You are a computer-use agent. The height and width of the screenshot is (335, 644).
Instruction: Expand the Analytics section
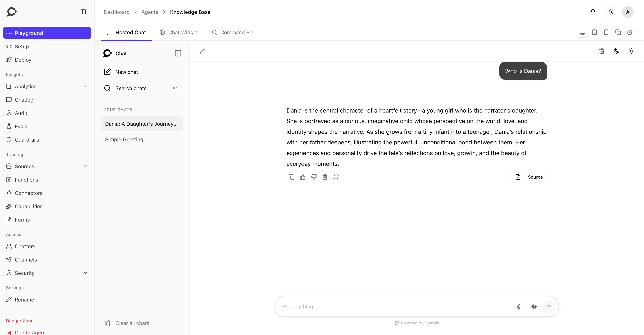click(47, 86)
